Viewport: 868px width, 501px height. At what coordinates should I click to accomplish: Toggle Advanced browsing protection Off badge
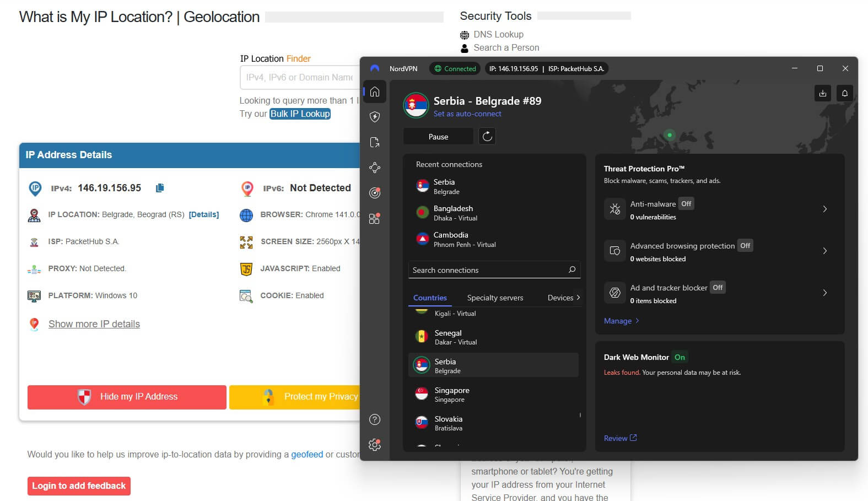(x=745, y=245)
